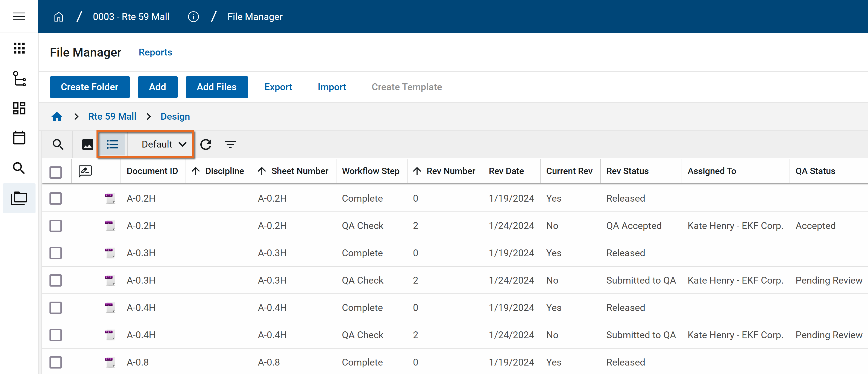Expand the Default view dropdown
Viewport: 868px width, 374px height.
pyautogui.click(x=163, y=144)
